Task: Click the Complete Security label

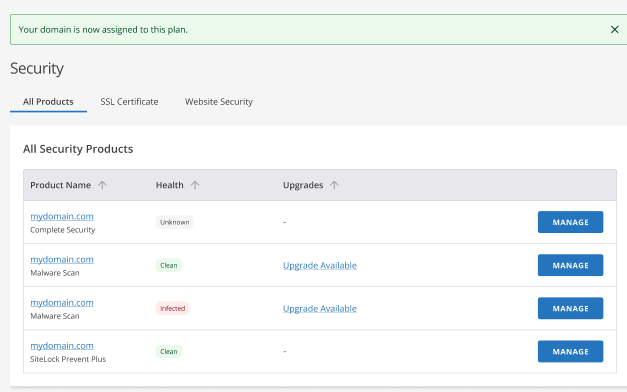Action: tap(63, 230)
